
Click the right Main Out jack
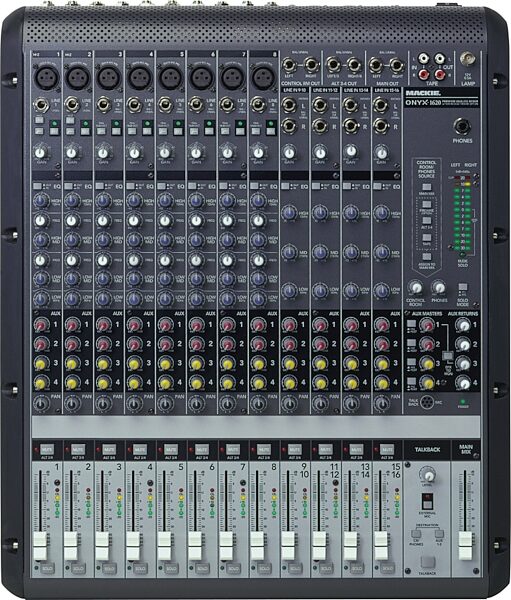coord(397,65)
